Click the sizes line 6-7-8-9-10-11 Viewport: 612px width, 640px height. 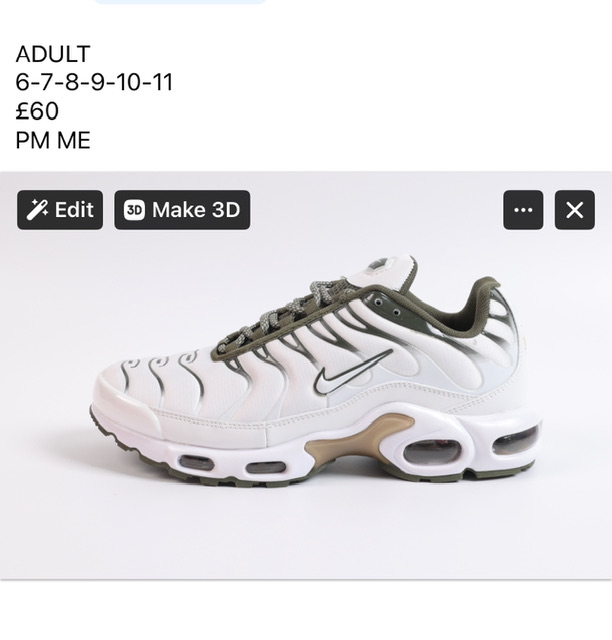click(x=94, y=82)
